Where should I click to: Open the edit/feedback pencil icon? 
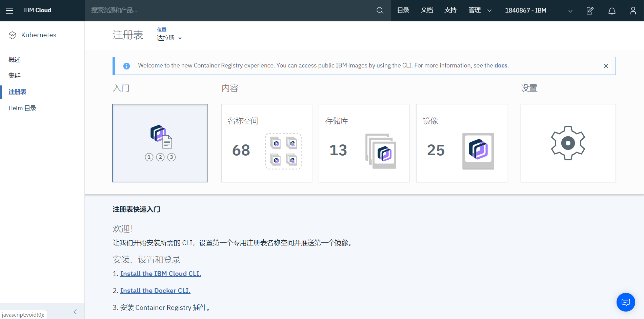tap(590, 11)
